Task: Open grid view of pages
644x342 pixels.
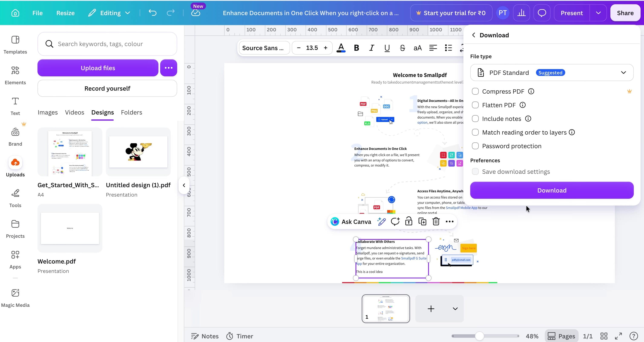Action: (604, 336)
